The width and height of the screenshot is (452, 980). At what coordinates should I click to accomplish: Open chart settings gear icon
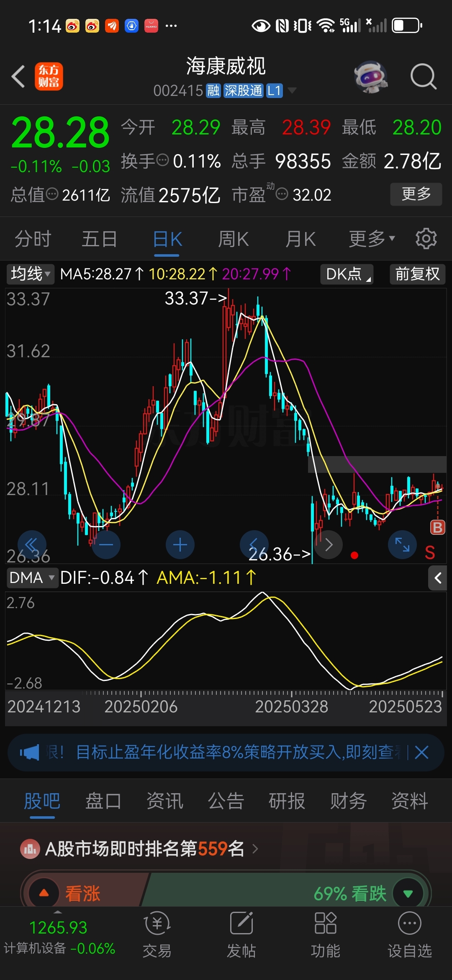(x=426, y=239)
